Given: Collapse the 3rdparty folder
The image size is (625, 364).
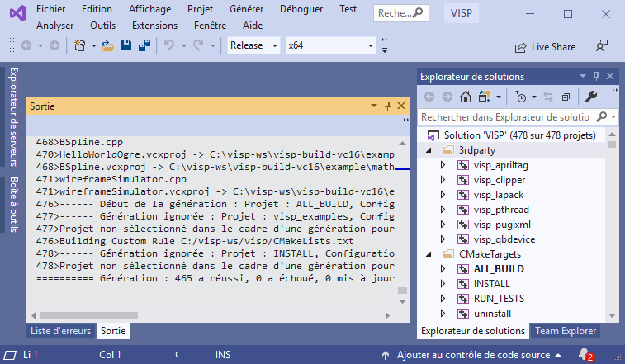Looking at the screenshot, I should coord(429,151).
